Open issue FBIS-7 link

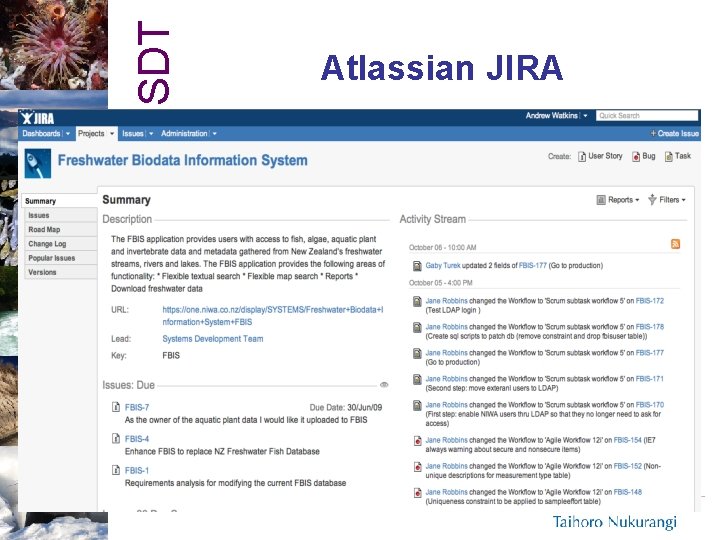(137, 407)
